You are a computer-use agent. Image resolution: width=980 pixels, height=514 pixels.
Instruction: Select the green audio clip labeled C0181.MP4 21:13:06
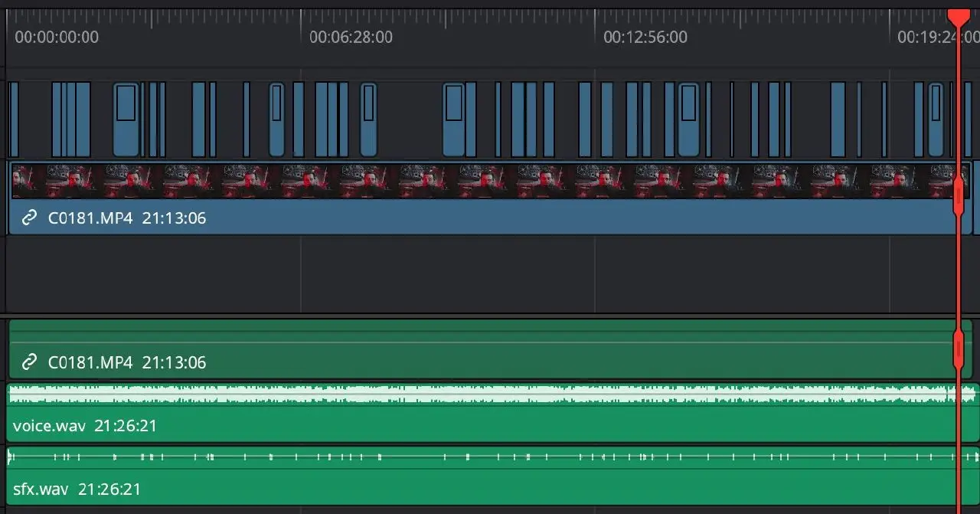pyautogui.click(x=490, y=349)
